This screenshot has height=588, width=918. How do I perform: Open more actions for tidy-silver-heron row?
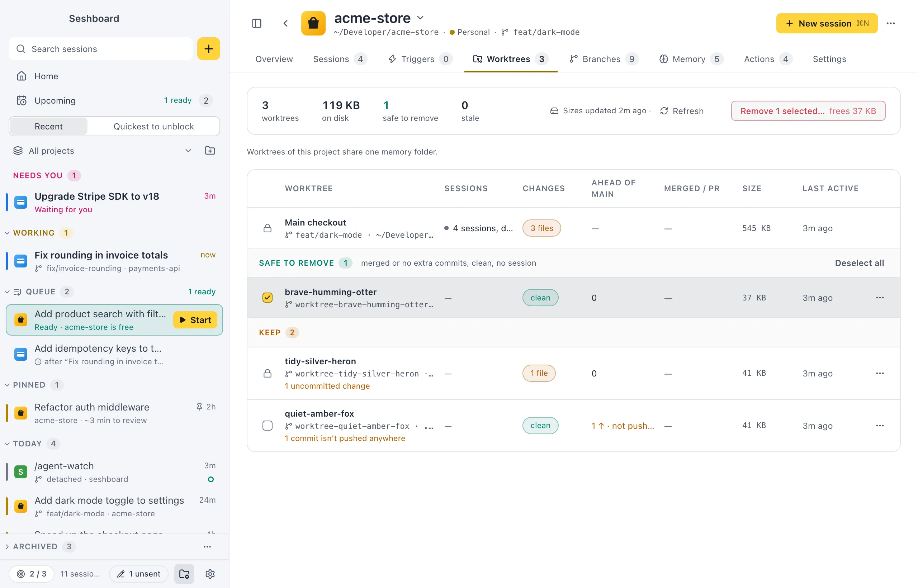point(880,373)
